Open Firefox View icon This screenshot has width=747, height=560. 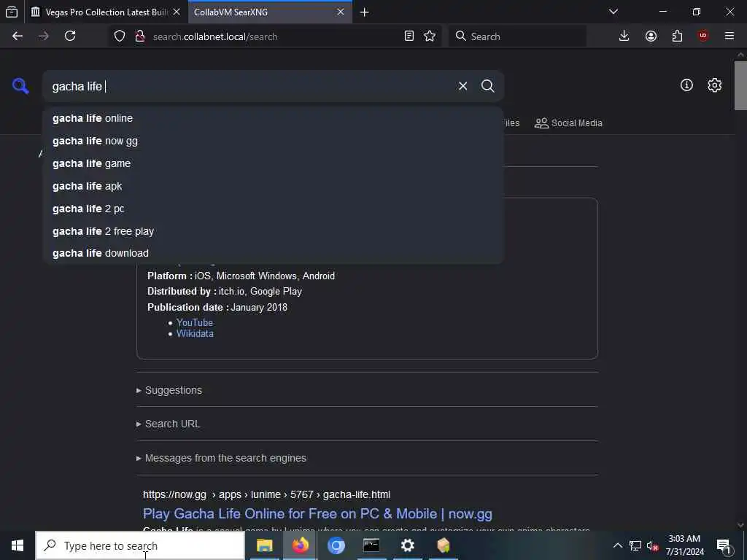[12, 12]
